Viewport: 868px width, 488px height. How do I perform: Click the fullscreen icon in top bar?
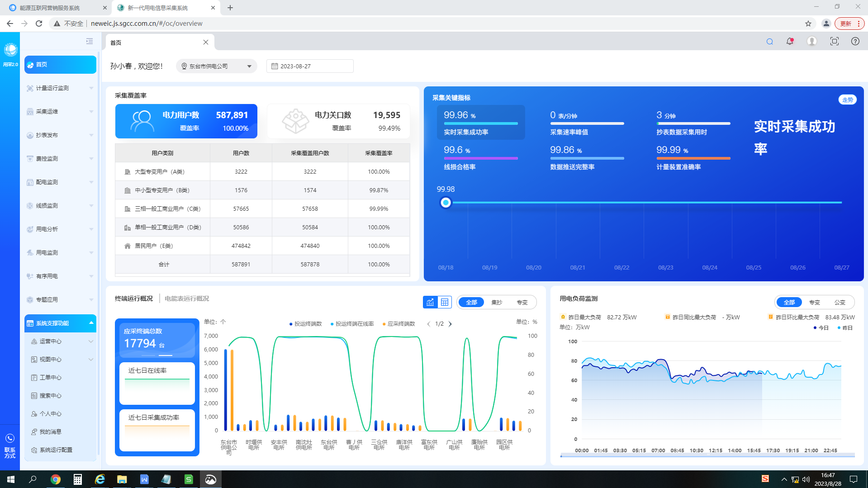coord(834,42)
